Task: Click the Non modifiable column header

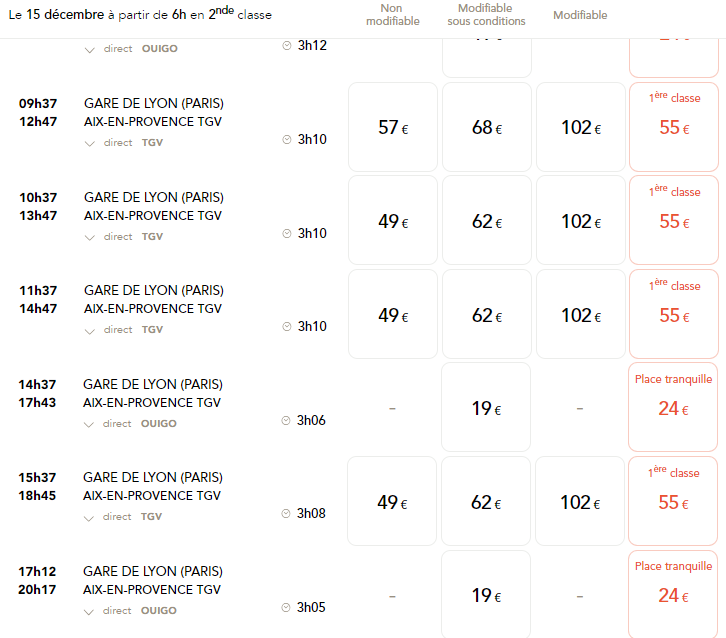Action: pos(393,15)
